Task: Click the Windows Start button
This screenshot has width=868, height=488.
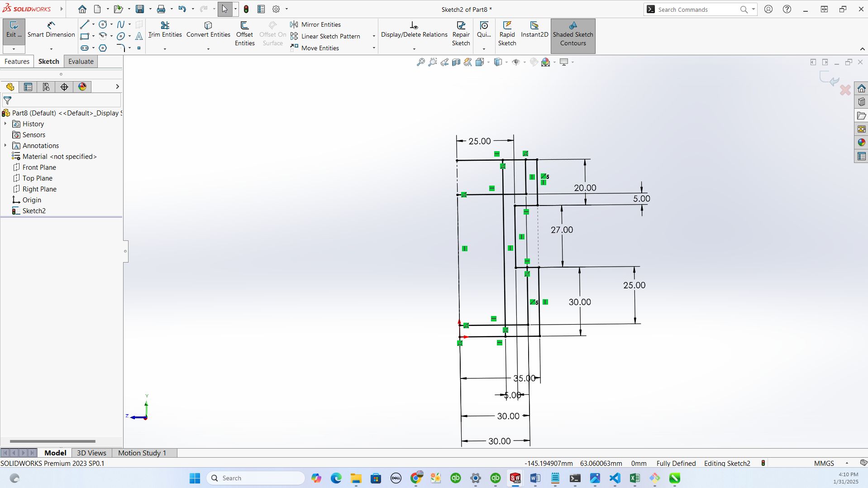Action: point(195,478)
